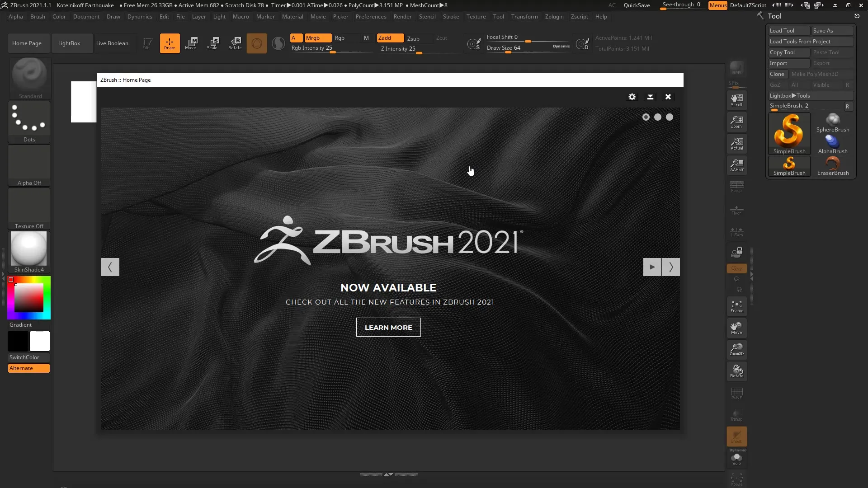Toggle the Zadd mode
Screen dimensions: 868x488
390,38
